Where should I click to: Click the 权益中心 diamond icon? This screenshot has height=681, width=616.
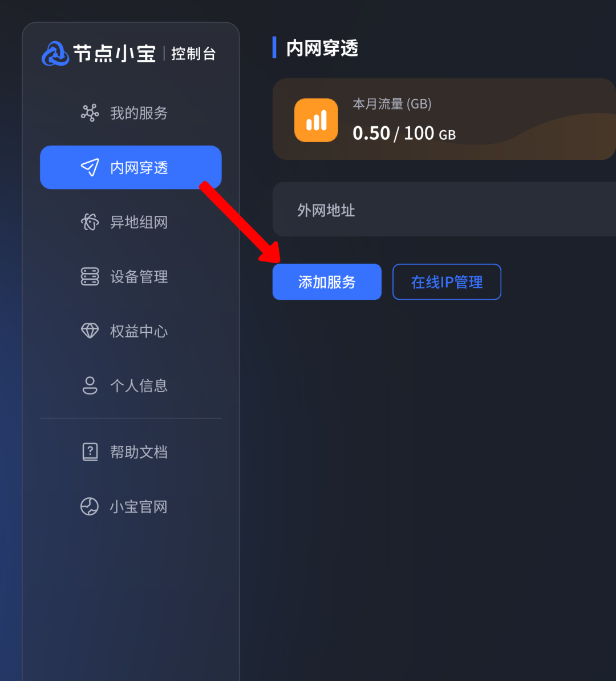pyautogui.click(x=90, y=331)
